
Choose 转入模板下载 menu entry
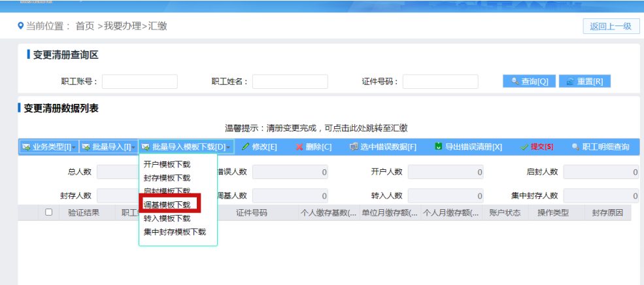coord(167,218)
